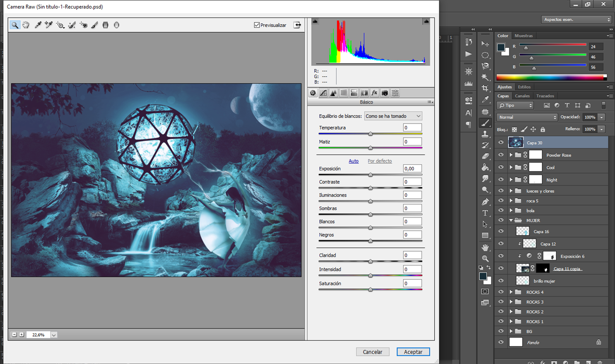Open the Tone Curve panel tab
This screenshot has width=615, height=364.
click(323, 93)
